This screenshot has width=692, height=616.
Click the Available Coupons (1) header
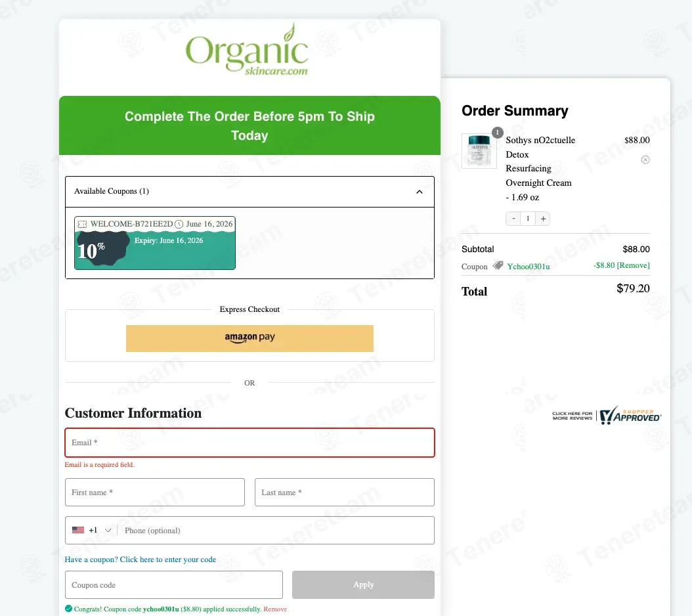(249, 192)
